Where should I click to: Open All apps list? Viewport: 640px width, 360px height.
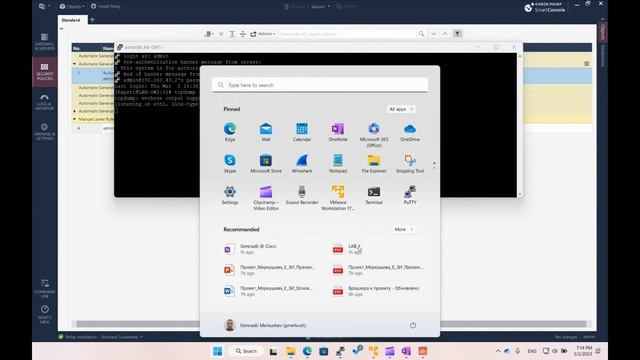click(401, 109)
